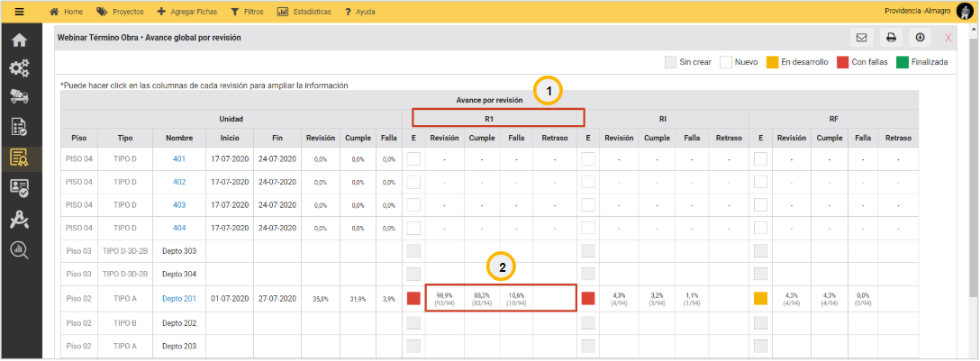The image size is (980, 361).
Task: Open Depto 201 unit link
Action: (179, 298)
